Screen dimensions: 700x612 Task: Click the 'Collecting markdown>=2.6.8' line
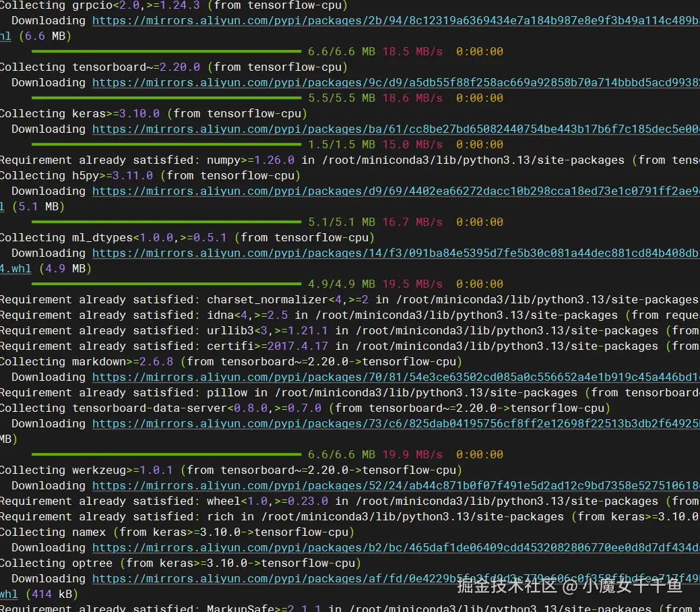pos(231,362)
